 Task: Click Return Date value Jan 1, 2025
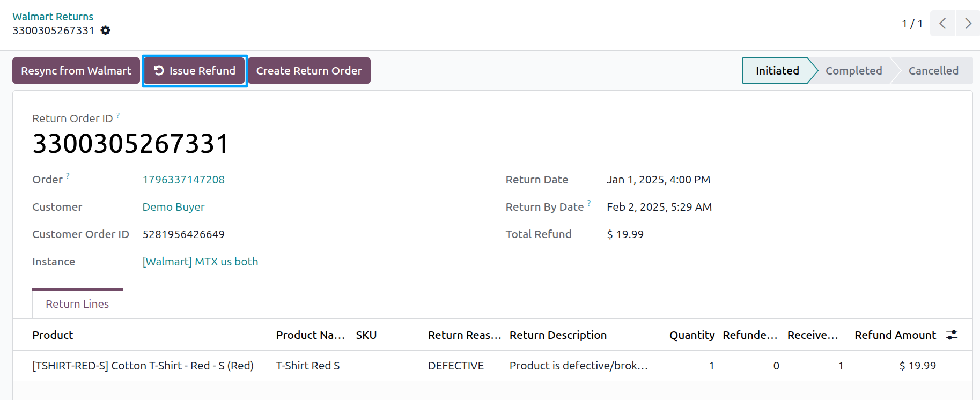[x=658, y=180]
